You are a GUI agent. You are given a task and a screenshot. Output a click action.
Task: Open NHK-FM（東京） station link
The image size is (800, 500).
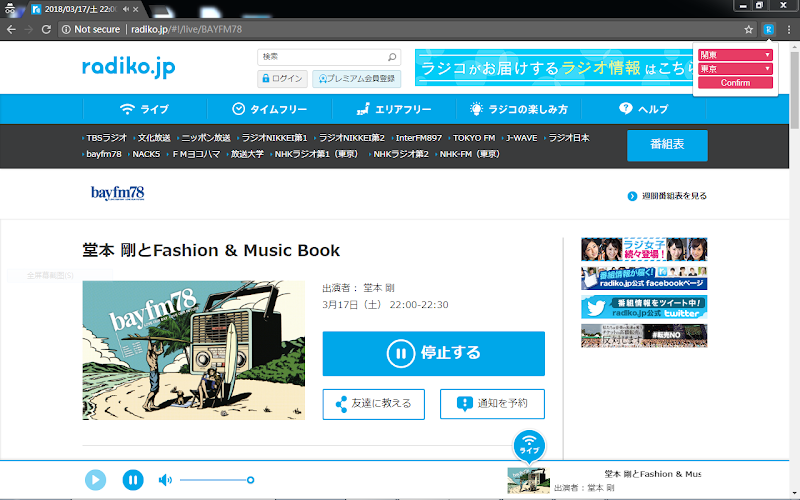coord(469,154)
